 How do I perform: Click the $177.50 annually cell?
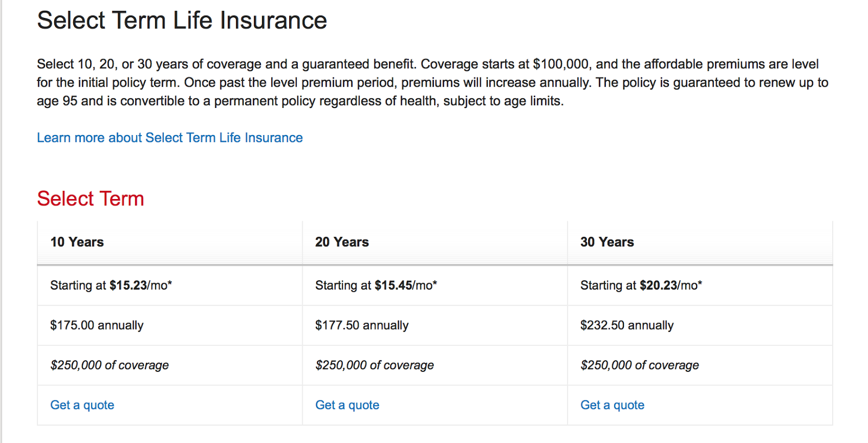[362, 325]
